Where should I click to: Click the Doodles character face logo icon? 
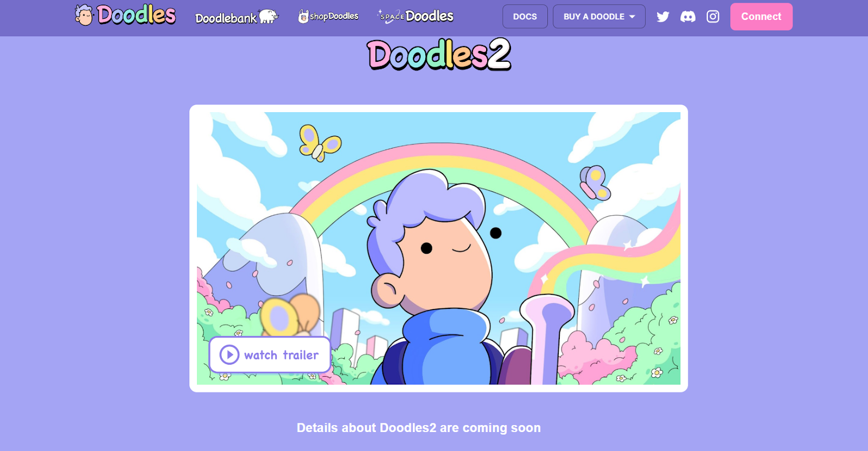click(84, 15)
